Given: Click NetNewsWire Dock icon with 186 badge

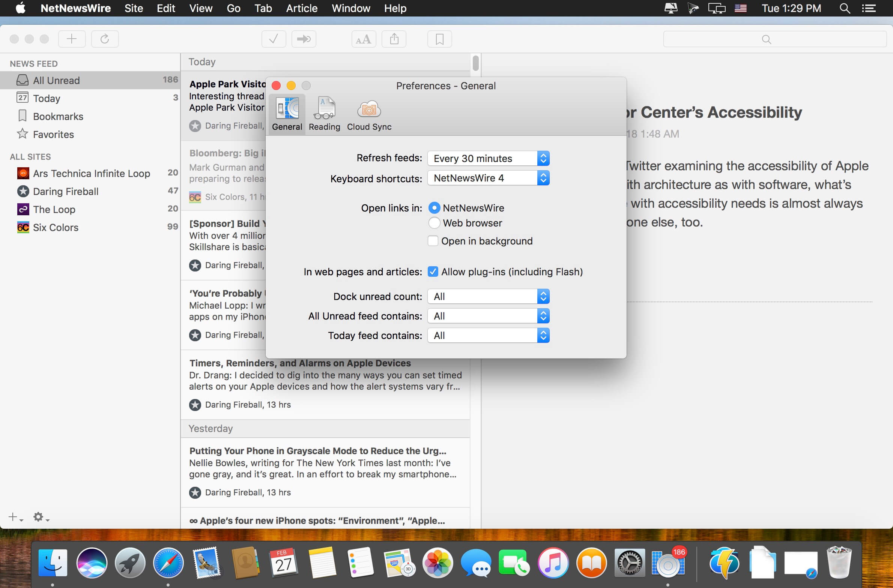Looking at the screenshot, I should (x=669, y=562).
